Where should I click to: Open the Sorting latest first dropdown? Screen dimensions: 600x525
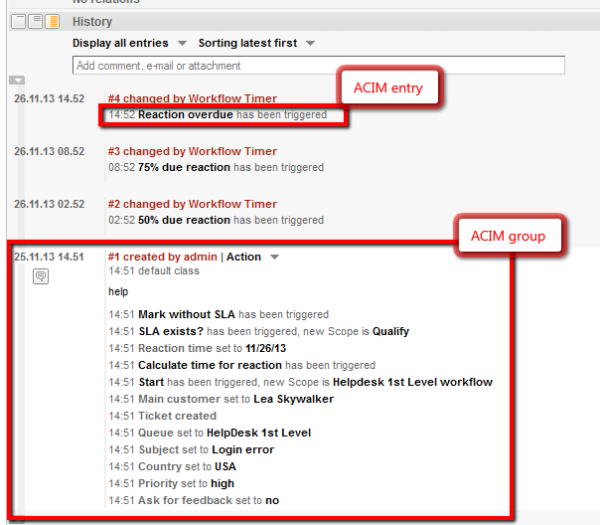point(256,43)
